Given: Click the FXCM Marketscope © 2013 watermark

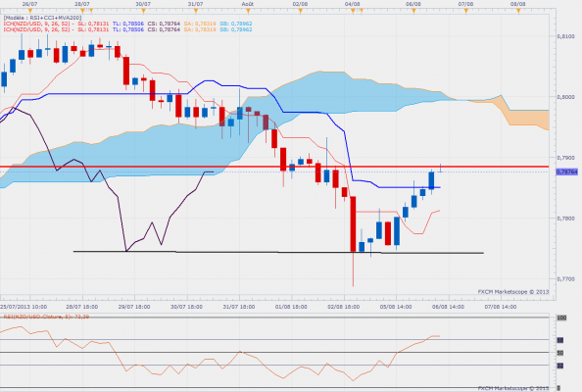Looking at the screenshot, I should pos(513,292).
